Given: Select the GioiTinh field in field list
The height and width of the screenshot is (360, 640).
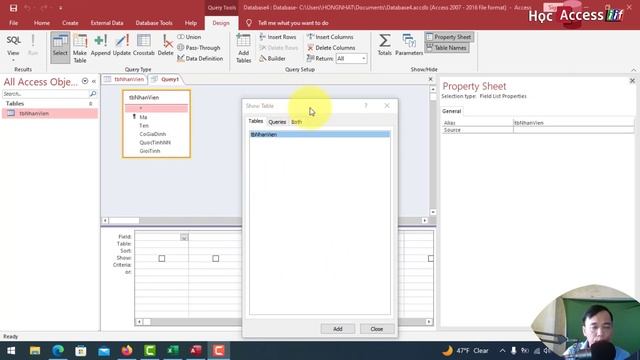Looking at the screenshot, I should [x=150, y=151].
